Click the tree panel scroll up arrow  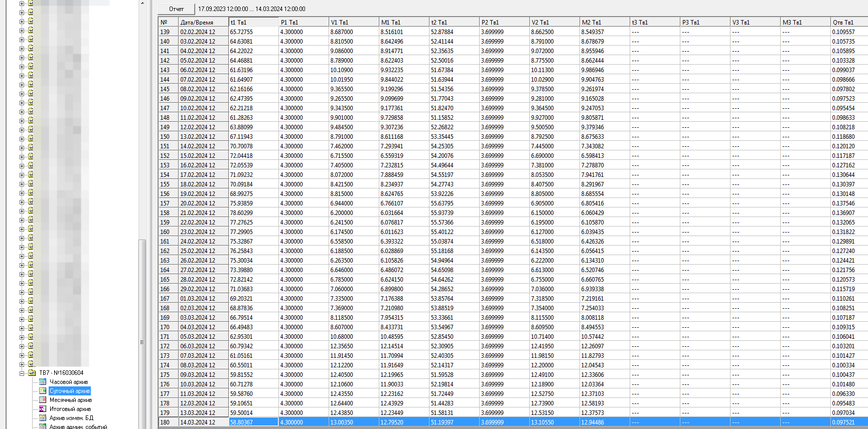(x=142, y=3)
